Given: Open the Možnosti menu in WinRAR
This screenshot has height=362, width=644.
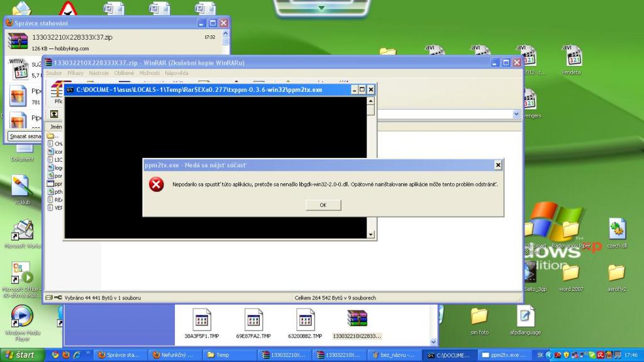Looking at the screenshot, I should point(149,73).
